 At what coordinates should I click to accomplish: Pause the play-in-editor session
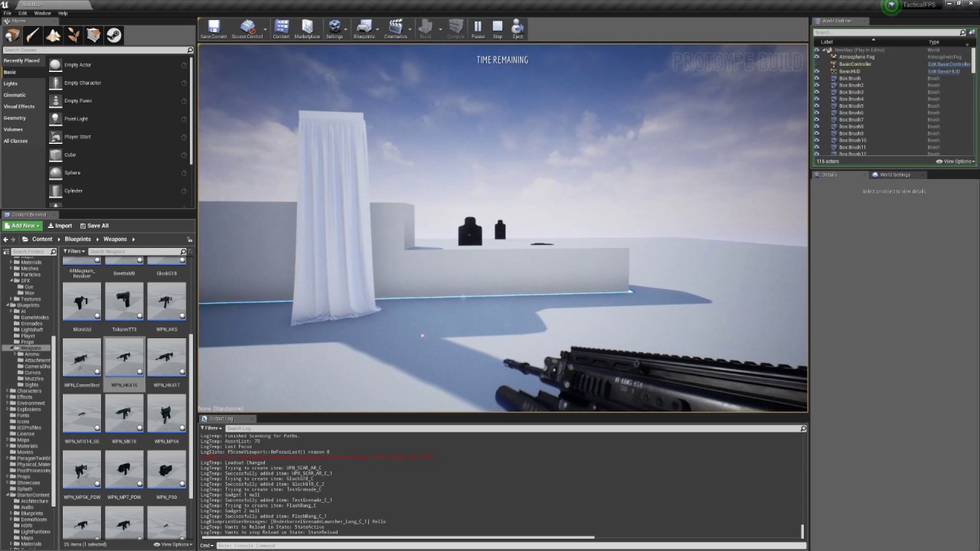click(478, 29)
